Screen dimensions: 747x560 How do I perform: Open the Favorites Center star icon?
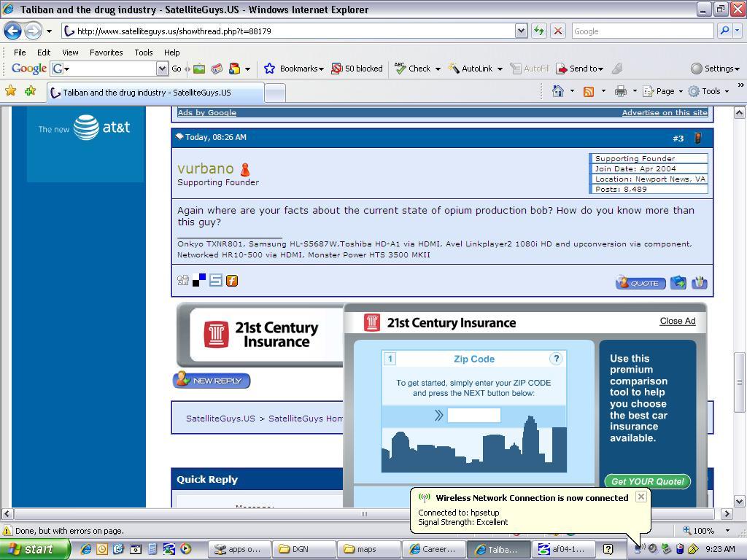click(11, 91)
